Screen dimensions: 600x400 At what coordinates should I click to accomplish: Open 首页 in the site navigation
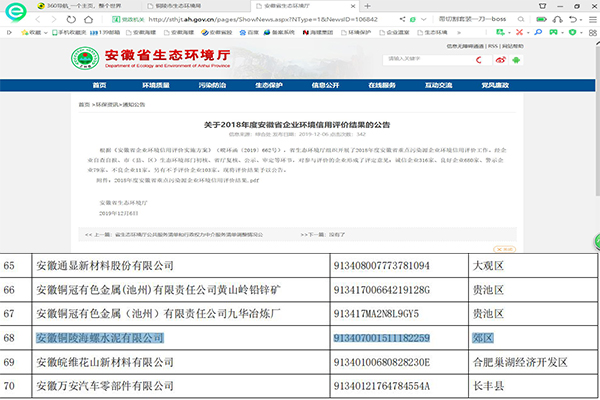tap(99, 85)
